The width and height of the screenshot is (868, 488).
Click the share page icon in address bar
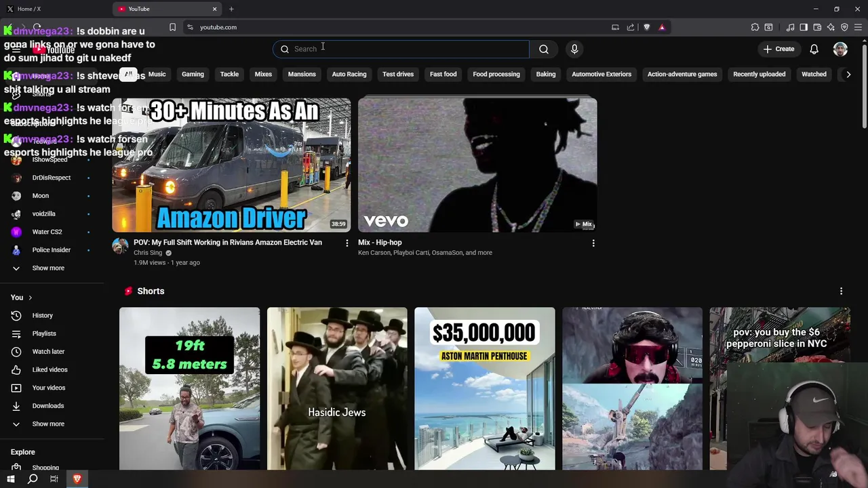coord(631,27)
